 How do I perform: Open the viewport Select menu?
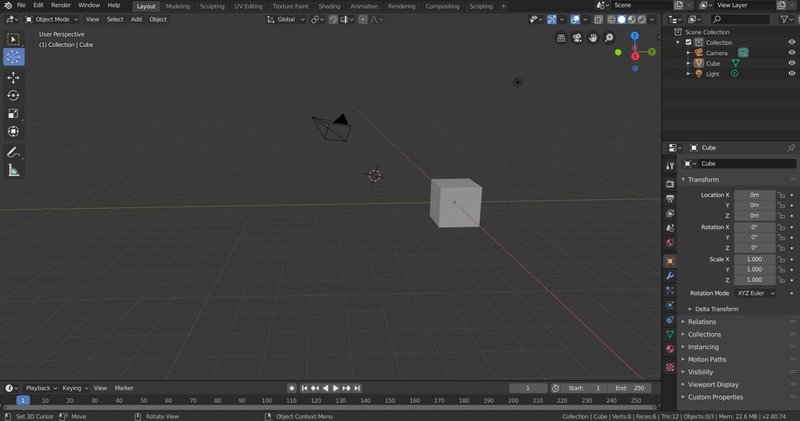coord(115,19)
